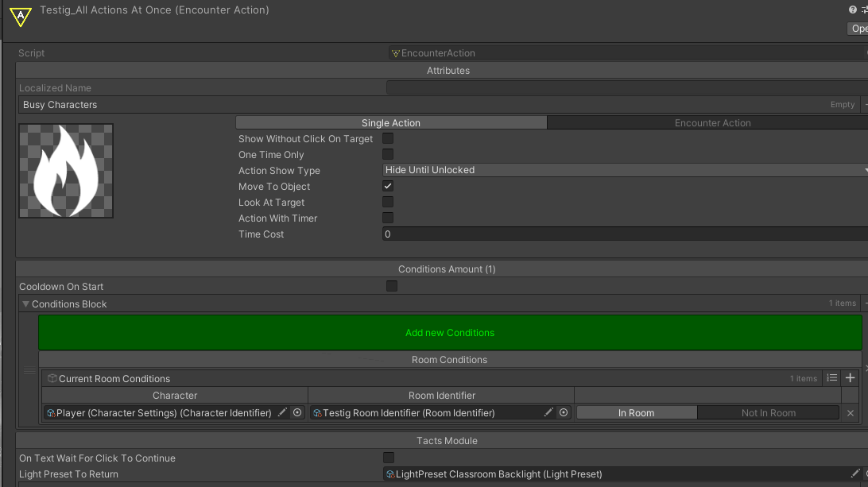This screenshot has width=868, height=487.
Task: Open the Current Room Conditions list options icon
Action: coord(832,378)
